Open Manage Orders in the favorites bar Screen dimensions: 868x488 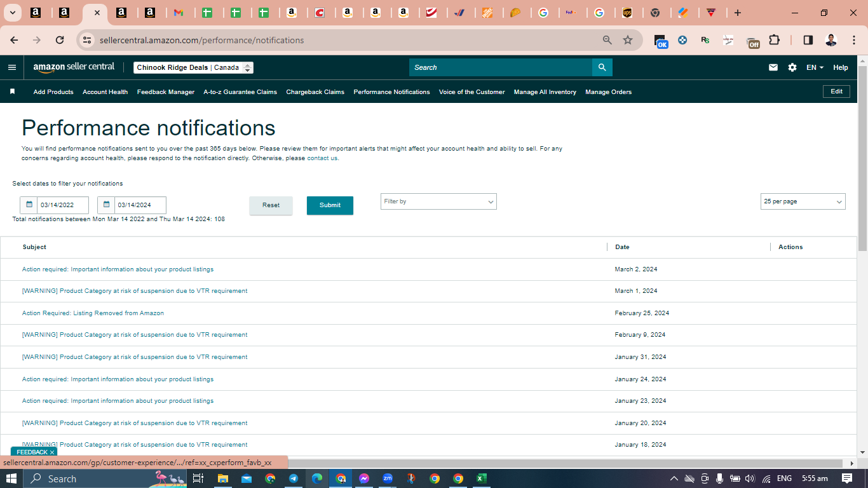pos(608,92)
